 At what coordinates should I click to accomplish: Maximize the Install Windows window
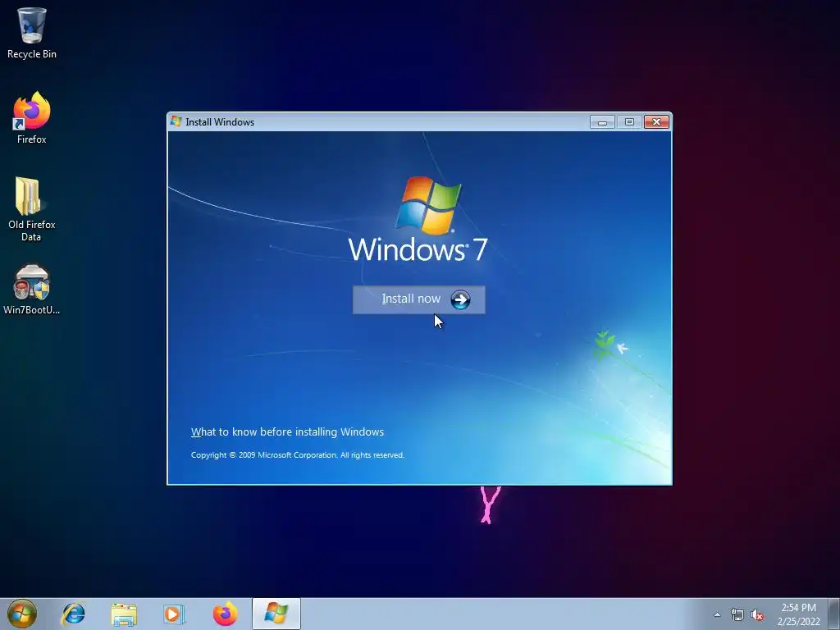click(x=629, y=122)
